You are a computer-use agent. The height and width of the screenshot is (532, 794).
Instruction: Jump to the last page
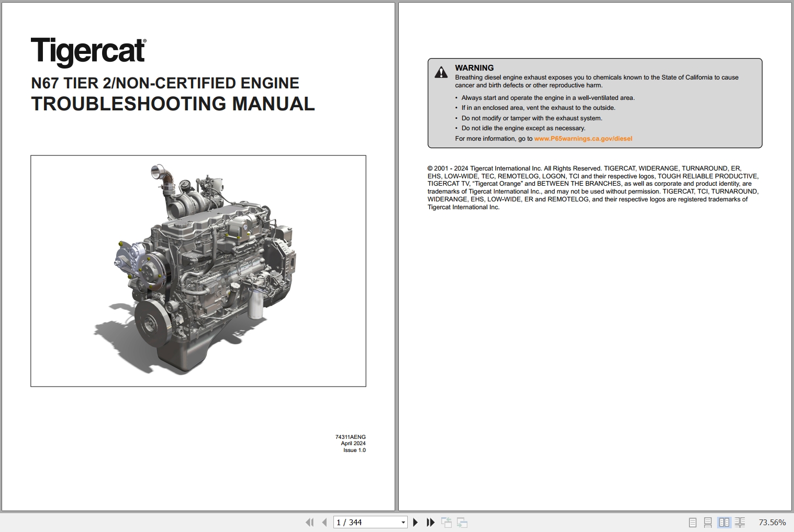(430, 522)
